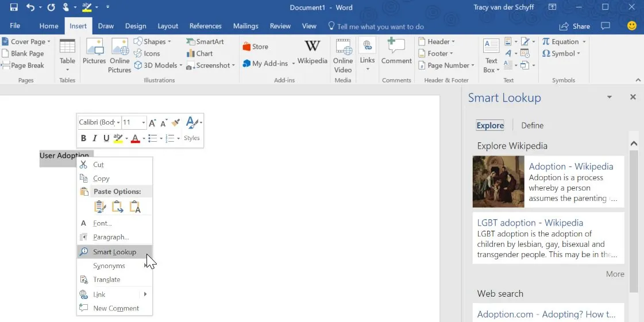644x322 pixels.
Task: Open the Header dropdown
Action: [x=437, y=41]
